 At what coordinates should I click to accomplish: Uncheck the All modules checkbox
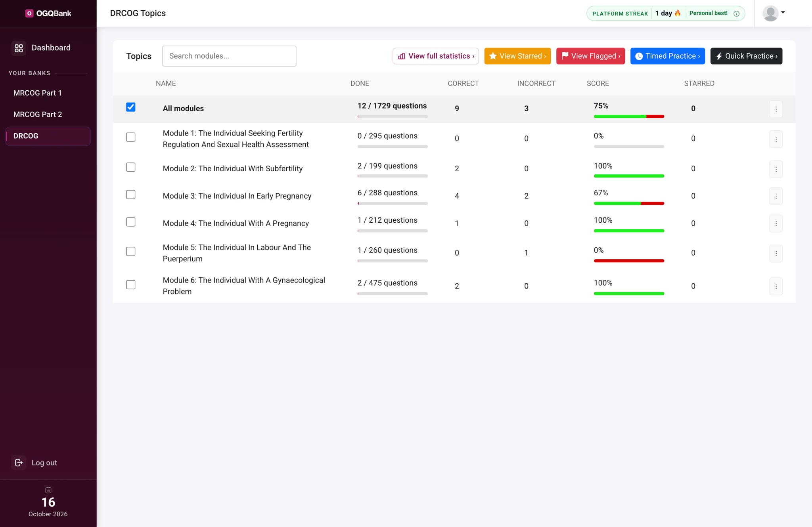[131, 107]
